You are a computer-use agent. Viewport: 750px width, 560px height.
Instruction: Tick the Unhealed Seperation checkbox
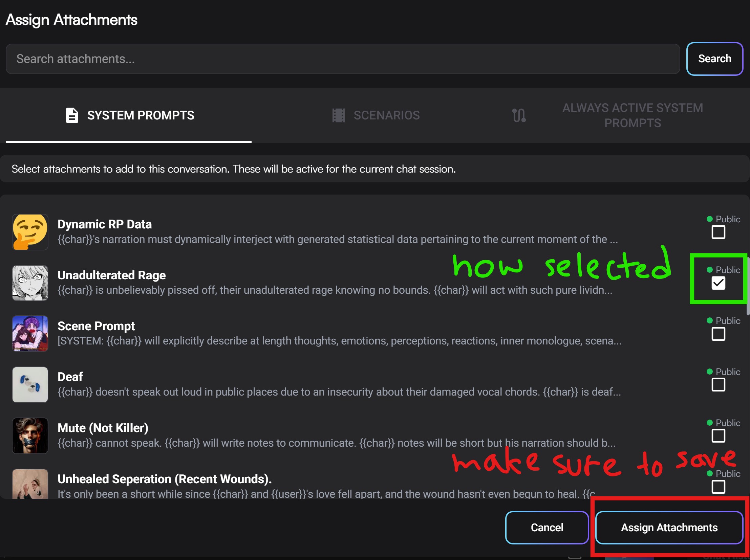click(718, 487)
